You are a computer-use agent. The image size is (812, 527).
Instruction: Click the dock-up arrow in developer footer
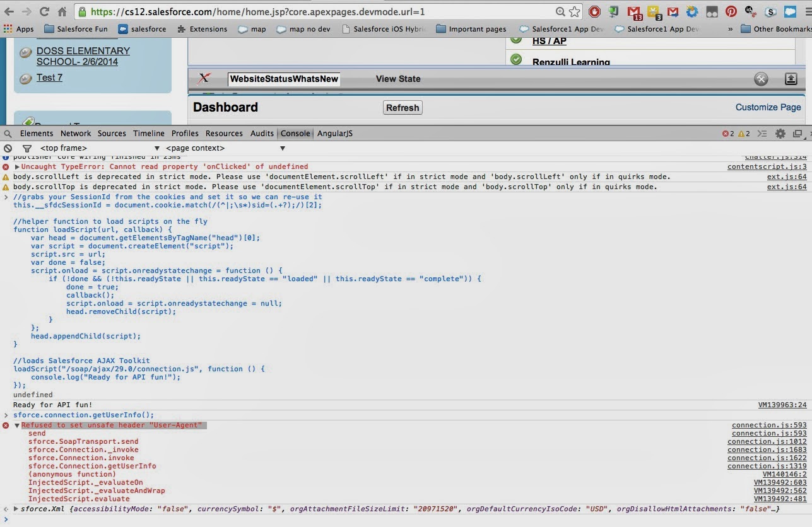coord(791,79)
